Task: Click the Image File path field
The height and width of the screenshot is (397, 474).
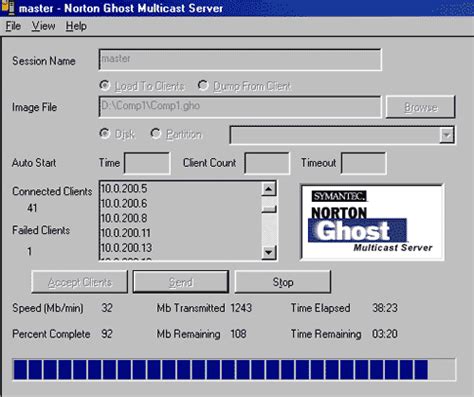Action: point(240,107)
